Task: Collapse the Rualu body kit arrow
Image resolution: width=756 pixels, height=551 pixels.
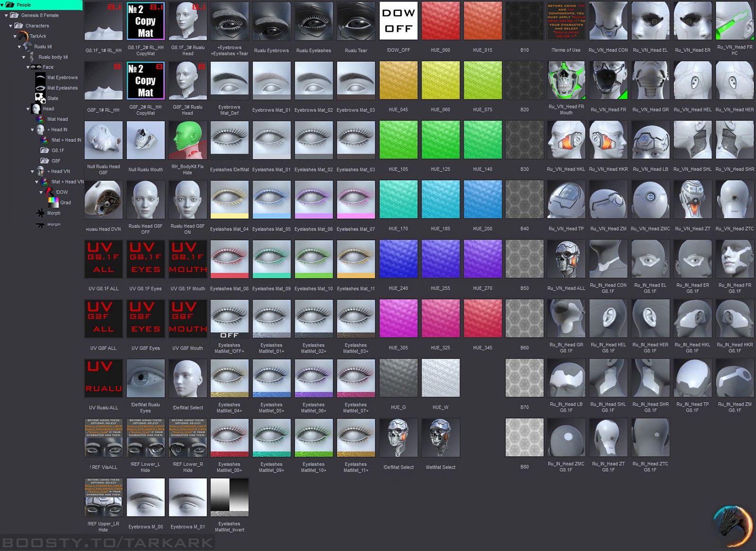Action: (24, 57)
